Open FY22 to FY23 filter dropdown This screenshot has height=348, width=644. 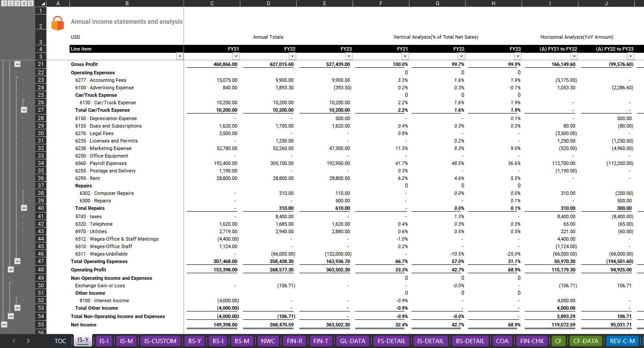[x=630, y=56]
